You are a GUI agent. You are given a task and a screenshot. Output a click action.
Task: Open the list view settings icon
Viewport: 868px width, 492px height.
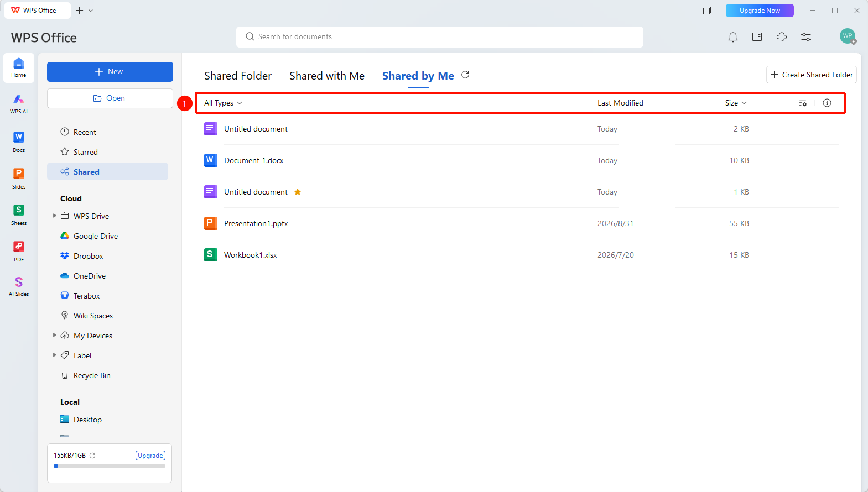[x=803, y=103]
